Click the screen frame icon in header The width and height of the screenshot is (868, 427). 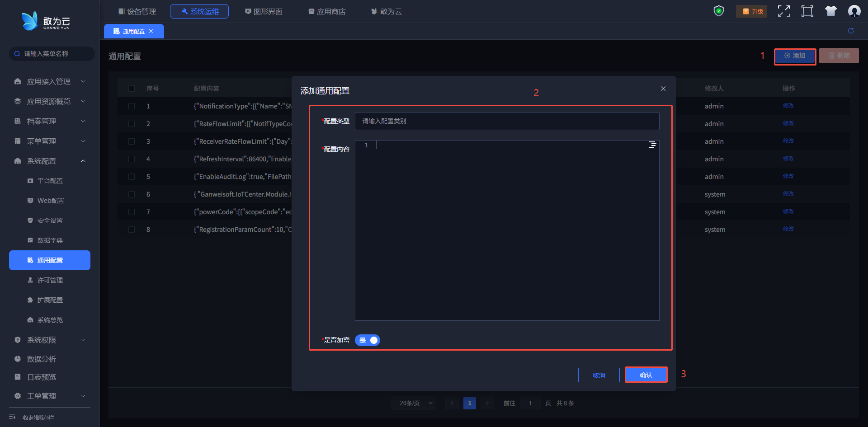tap(807, 11)
